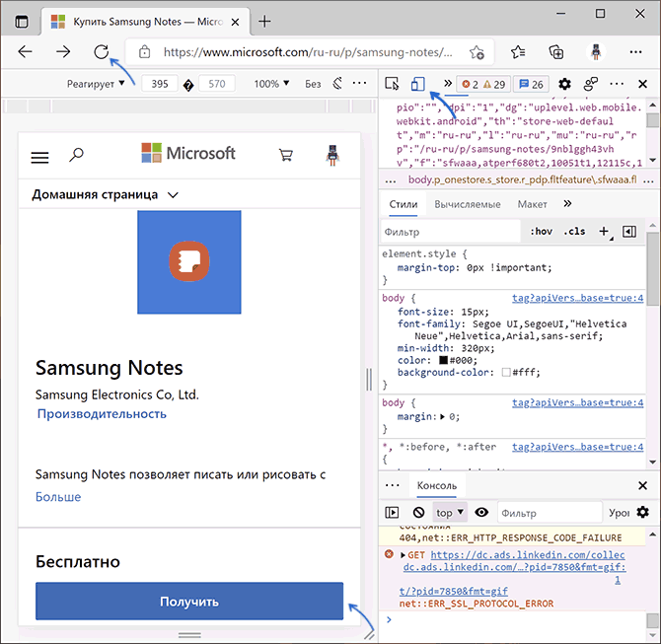661x644 pixels.
Task: Open the Производительность category link
Action: coord(102,414)
